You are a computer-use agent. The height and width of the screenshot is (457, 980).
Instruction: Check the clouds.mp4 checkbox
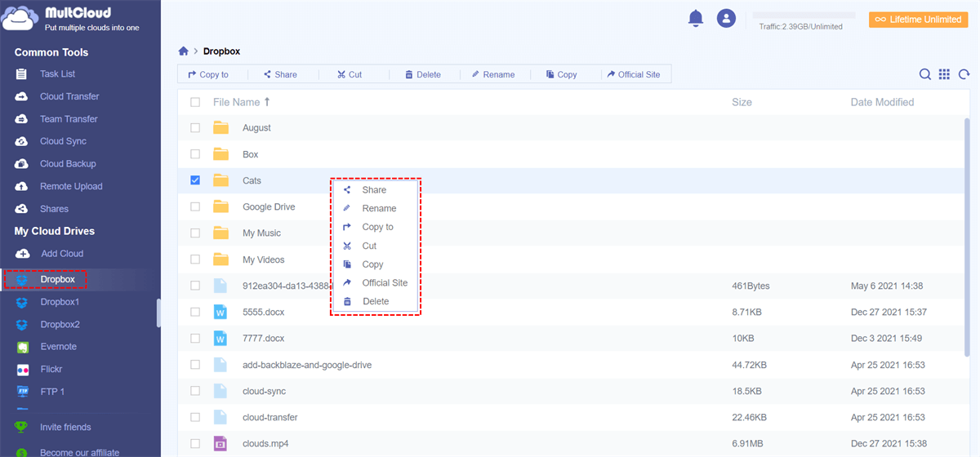click(195, 443)
